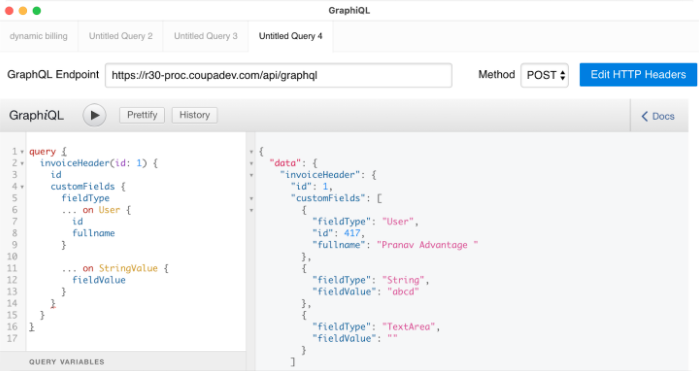
Task: Click the Docs chevron arrow icon
Action: (x=644, y=116)
